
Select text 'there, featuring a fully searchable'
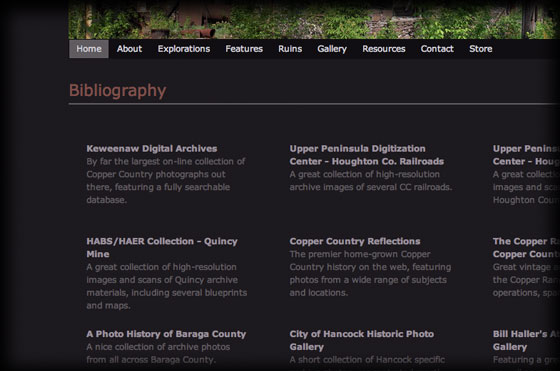tap(158, 187)
